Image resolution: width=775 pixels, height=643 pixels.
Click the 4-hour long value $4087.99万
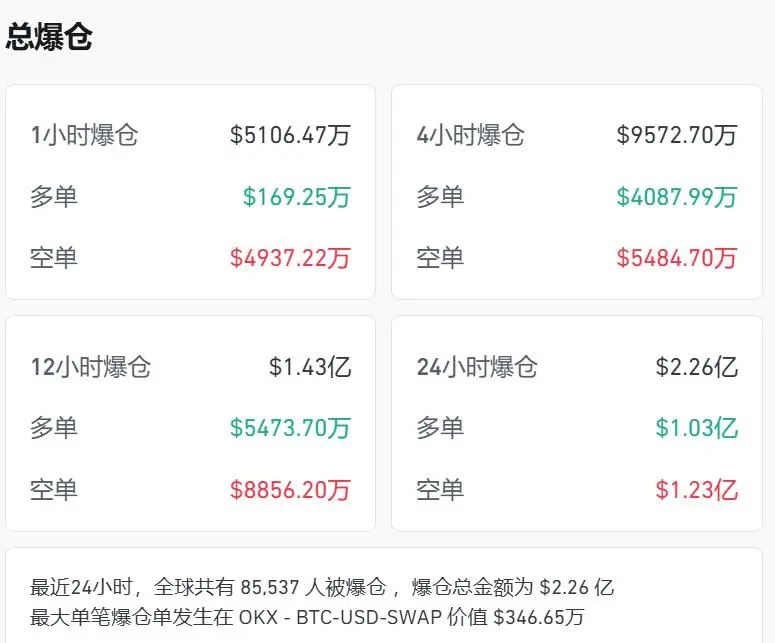point(677,196)
